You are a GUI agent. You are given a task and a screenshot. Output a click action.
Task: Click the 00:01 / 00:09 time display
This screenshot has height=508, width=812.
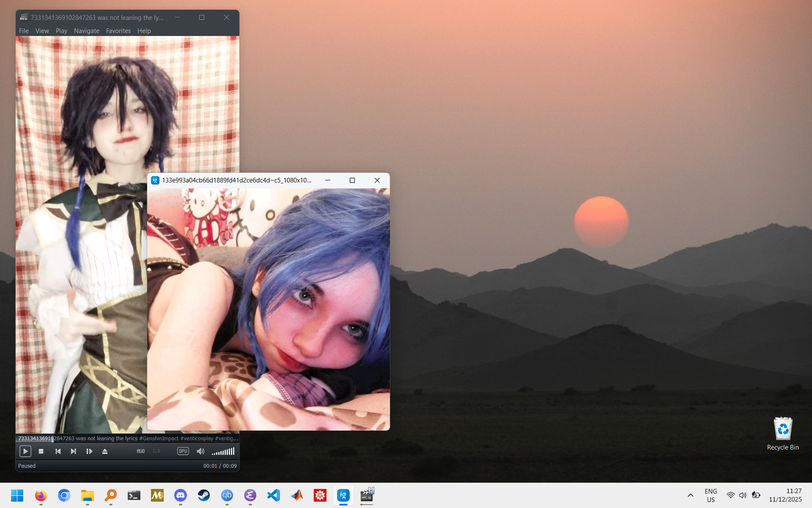point(220,466)
